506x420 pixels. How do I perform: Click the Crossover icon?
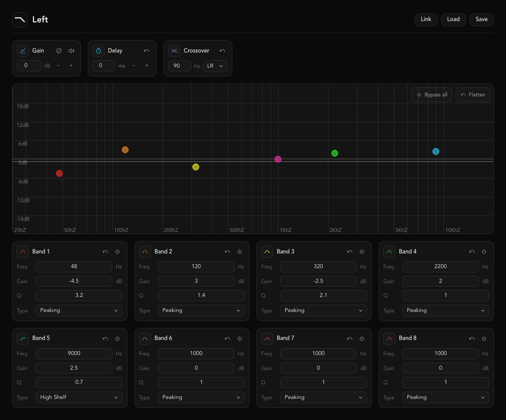[174, 51]
